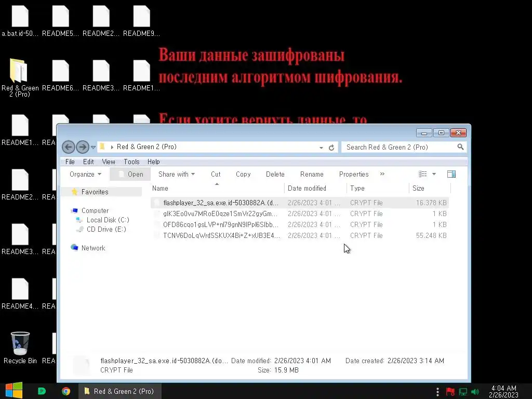Open the Edit menu
The image size is (532, 399).
click(x=88, y=162)
